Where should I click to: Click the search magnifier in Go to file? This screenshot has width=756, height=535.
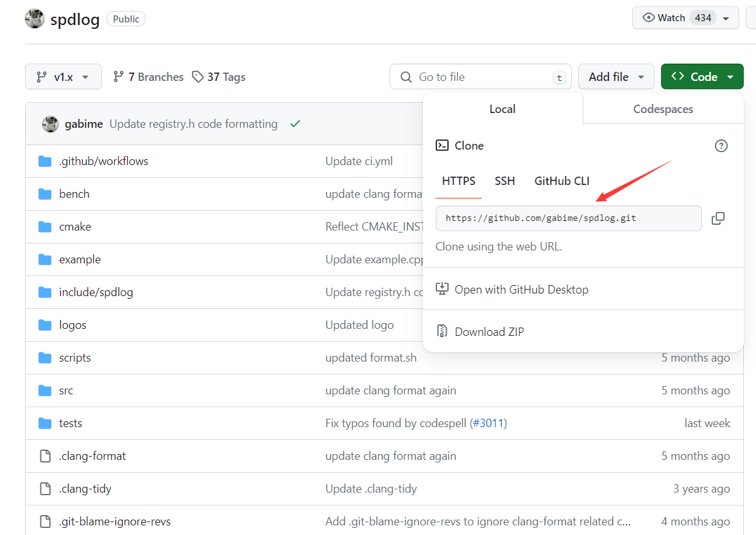pos(406,76)
